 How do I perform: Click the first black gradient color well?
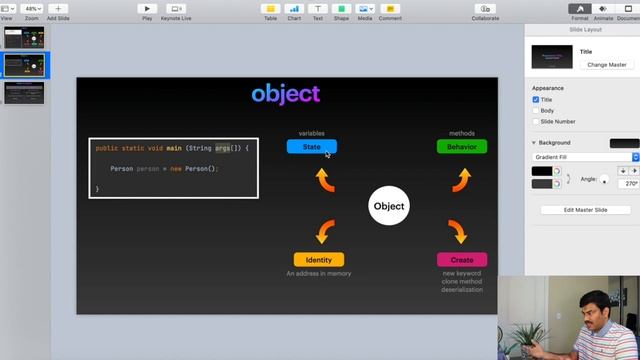(x=542, y=171)
